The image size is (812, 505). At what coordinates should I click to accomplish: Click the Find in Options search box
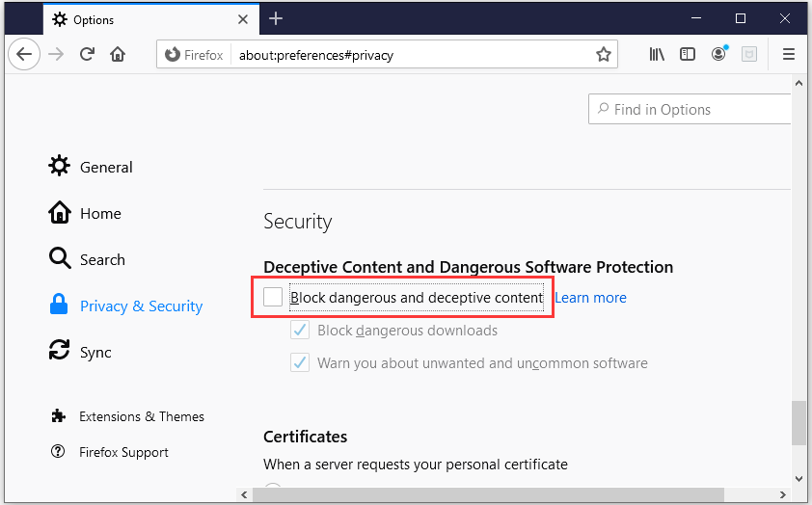point(690,109)
